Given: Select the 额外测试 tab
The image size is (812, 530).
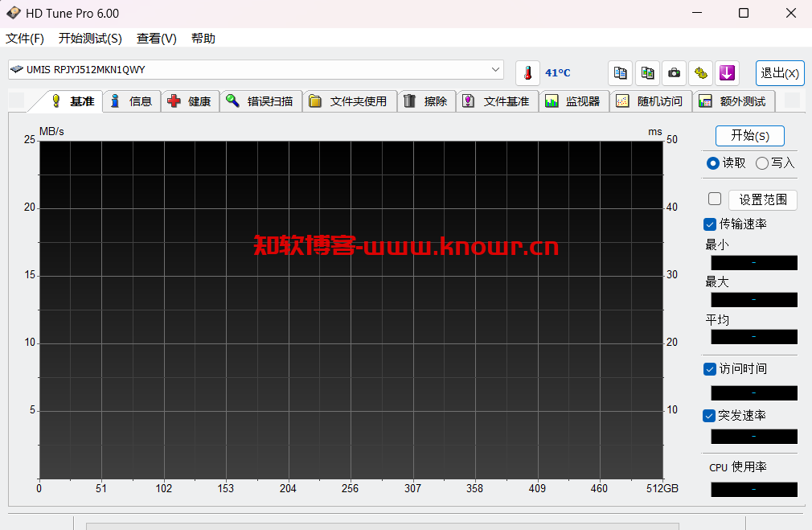Looking at the screenshot, I should click(734, 101).
